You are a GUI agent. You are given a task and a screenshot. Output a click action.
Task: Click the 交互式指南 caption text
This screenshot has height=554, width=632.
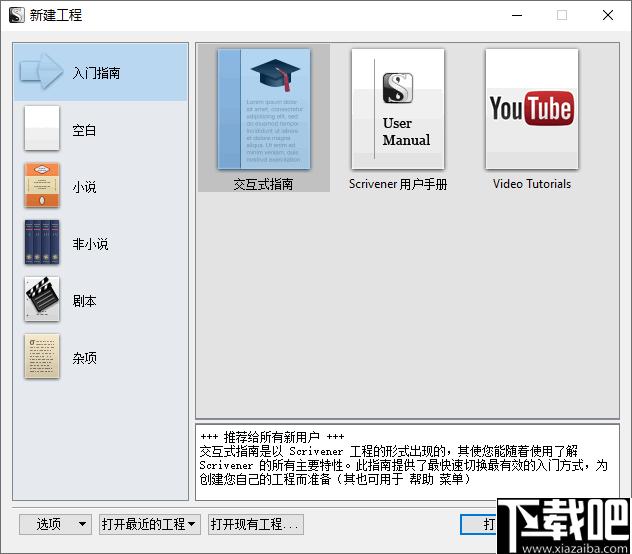coord(263,184)
